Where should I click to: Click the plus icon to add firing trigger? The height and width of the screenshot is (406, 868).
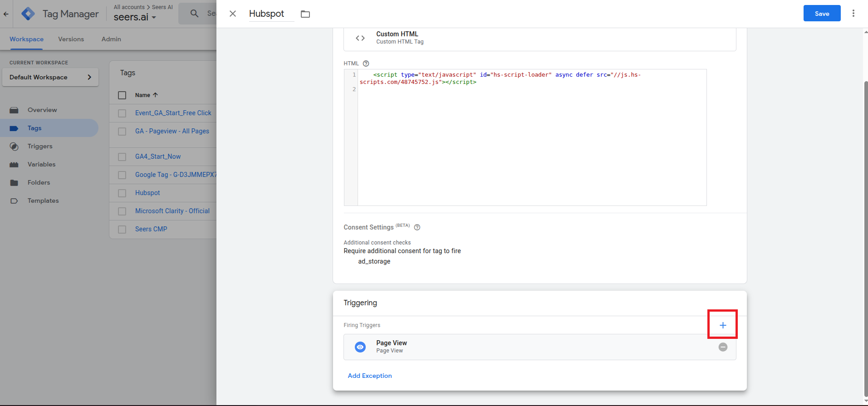coord(722,325)
